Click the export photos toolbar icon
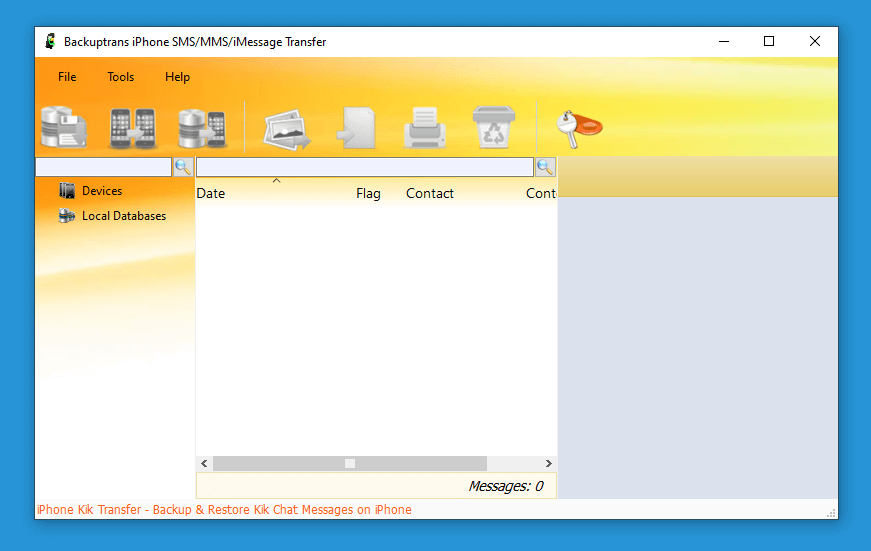This screenshot has width=871, height=551. tap(287, 130)
